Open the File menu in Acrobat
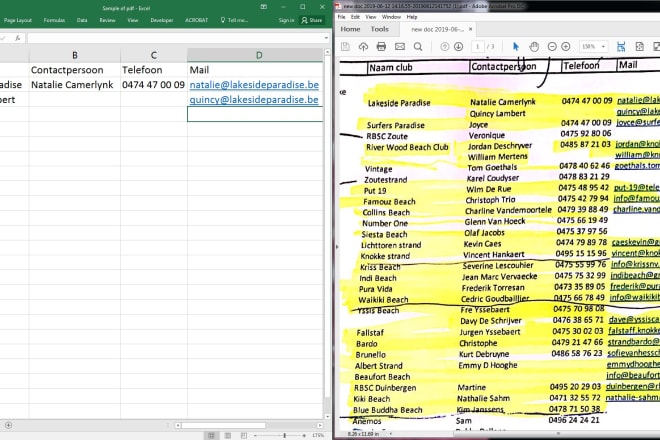Screen dimensions: 660x440 pyautogui.click(x=341, y=17)
